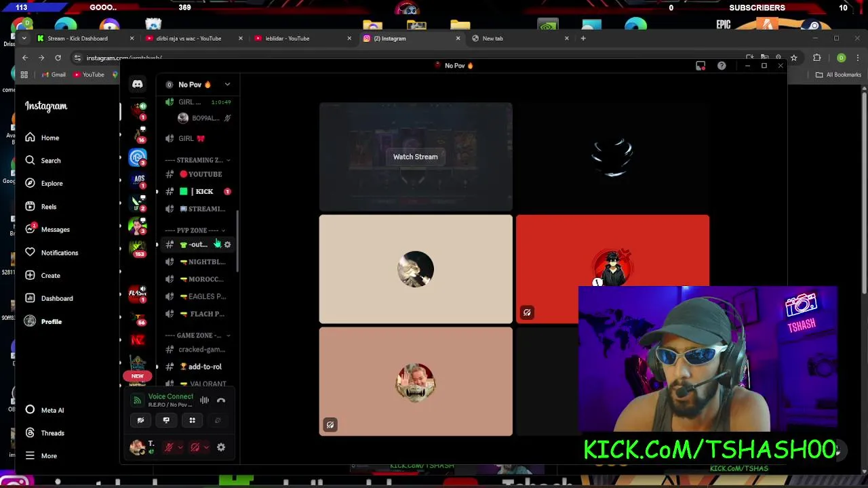Reload the Instagram page

[x=58, y=58]
